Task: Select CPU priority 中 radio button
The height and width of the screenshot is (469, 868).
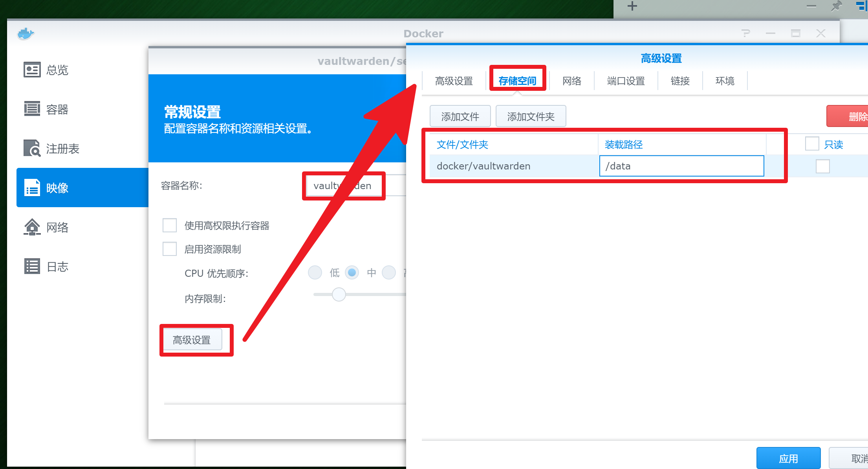Action: pyautogui.click(x=352, y=272)
